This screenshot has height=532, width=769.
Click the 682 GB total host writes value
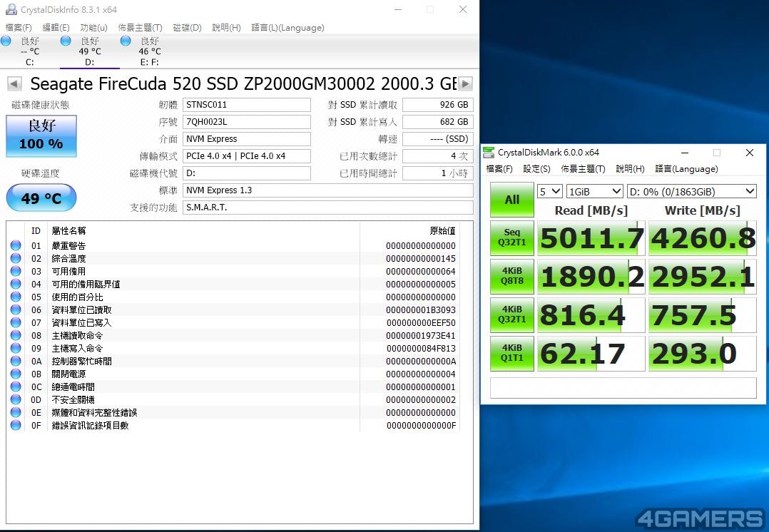coord(438,122)
